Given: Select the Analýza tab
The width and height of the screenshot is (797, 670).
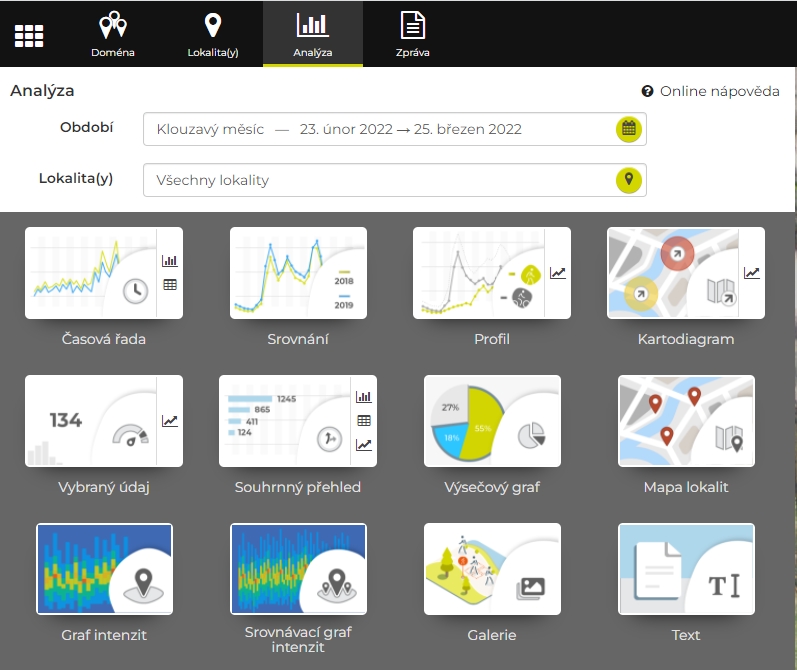Looking at the screenshot, I should [313, 34].
